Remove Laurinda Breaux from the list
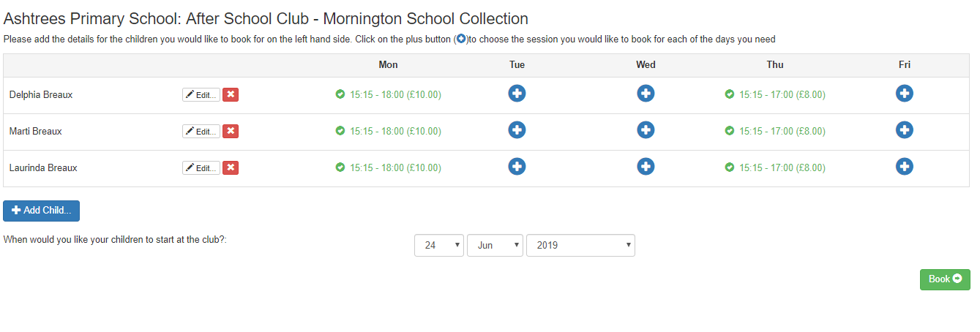980x332 pixels. pos(231,167)
